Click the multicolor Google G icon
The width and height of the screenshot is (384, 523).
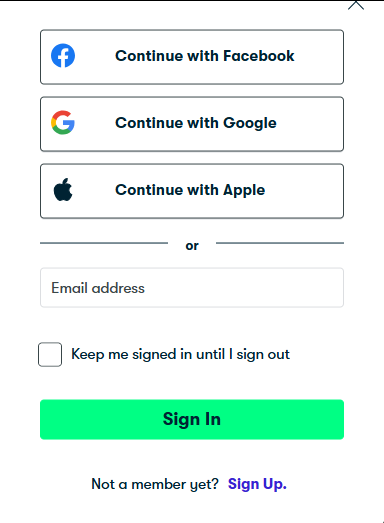point(63,122)
